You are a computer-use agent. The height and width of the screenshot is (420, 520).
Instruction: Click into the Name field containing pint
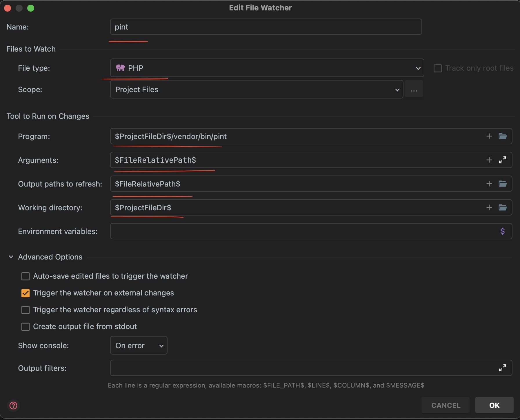click(266, 27)
